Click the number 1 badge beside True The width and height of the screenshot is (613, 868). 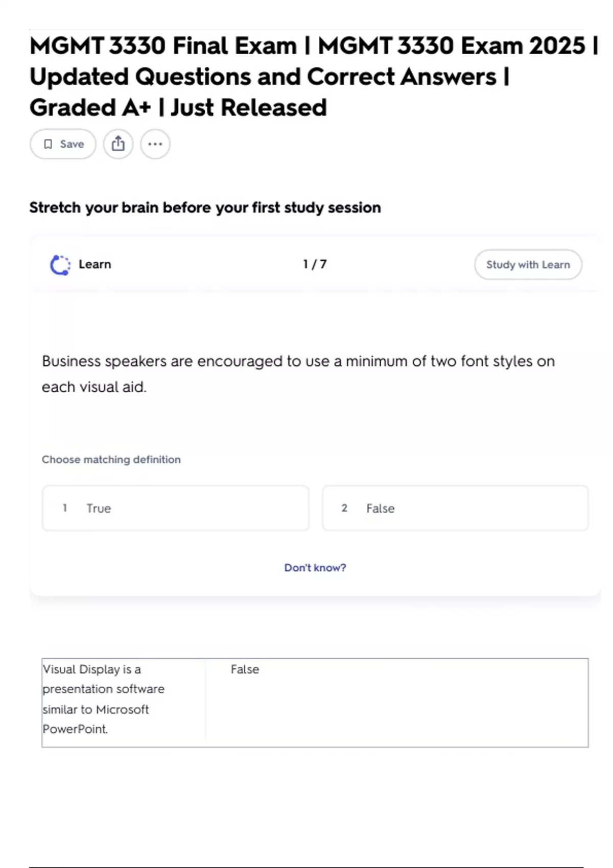coord(65,508)
